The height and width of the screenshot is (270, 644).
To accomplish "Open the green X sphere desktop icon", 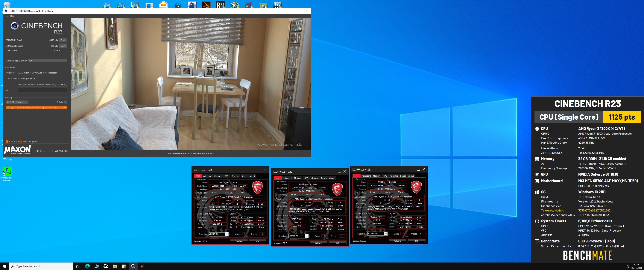I will point(235,5).
